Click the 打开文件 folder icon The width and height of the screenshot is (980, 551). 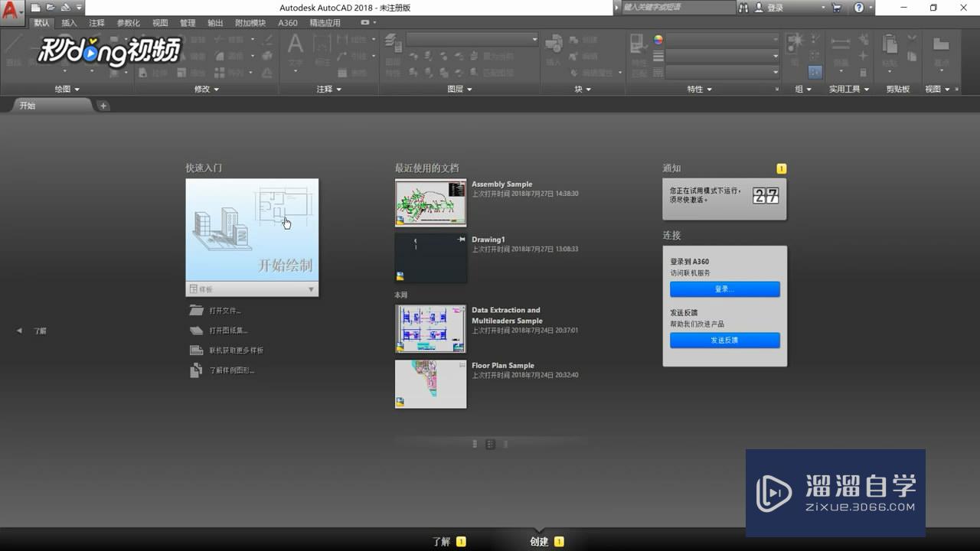coord(196,311)
